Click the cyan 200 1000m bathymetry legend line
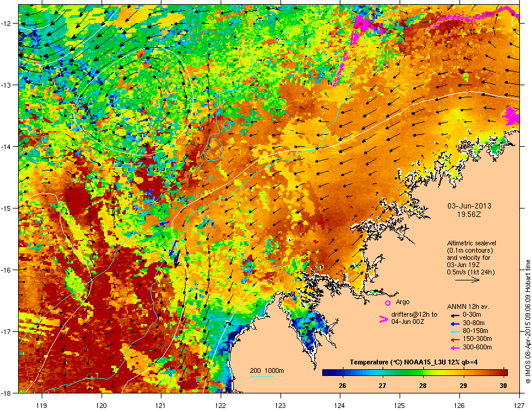This screenshot has height=411, width=532. tap(262, 376)
